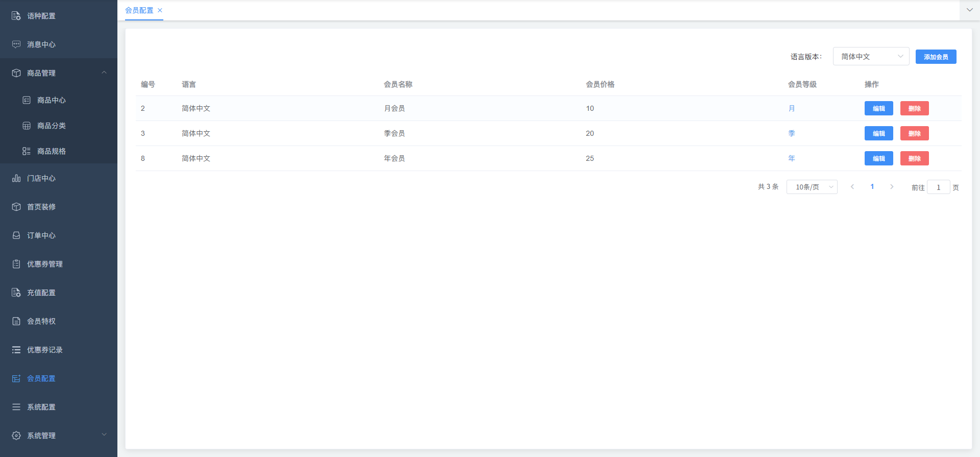The height and width of the screenshot is (457, 980).
Task: Click the 商品中心 icon in sidebar
Action: pos(27,100)
